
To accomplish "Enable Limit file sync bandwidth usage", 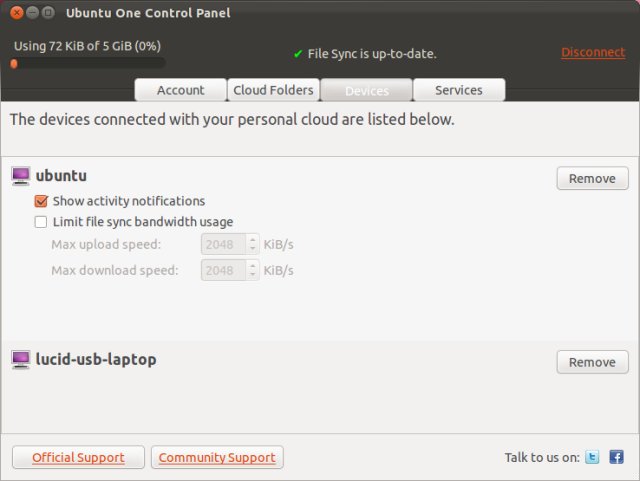I will tap(41, 222).
